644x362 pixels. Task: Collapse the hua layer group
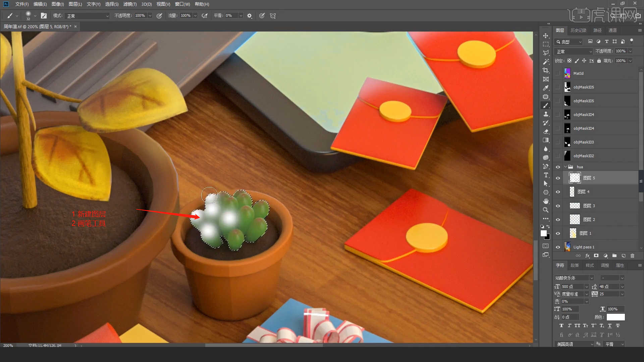click(x=566, y=167)
